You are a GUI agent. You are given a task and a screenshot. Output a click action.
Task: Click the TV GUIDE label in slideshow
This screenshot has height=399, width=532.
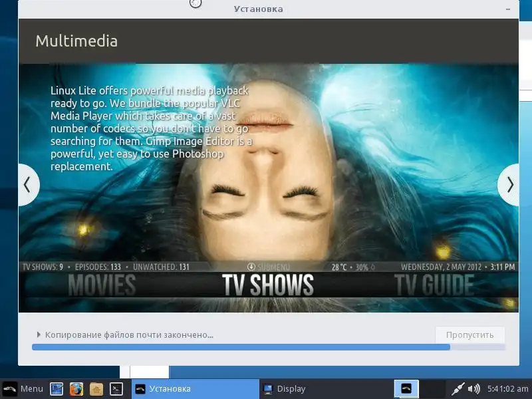[x=434, y=285]
